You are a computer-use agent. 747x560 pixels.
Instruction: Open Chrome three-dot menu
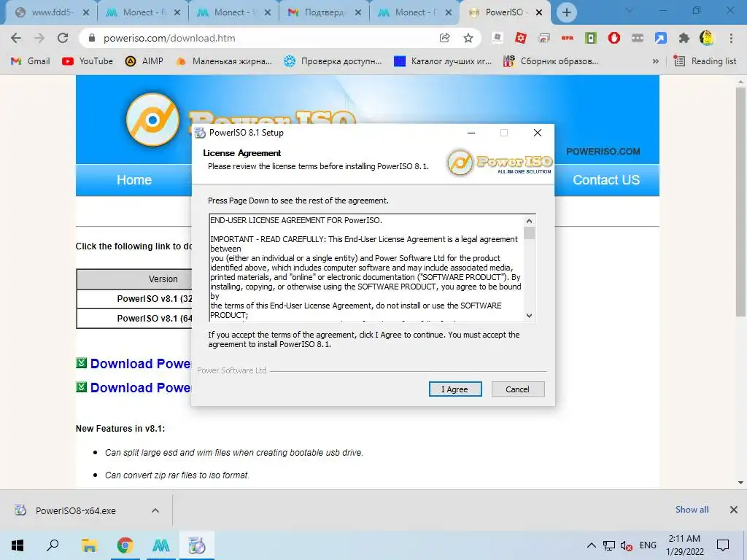pos(731,38)
